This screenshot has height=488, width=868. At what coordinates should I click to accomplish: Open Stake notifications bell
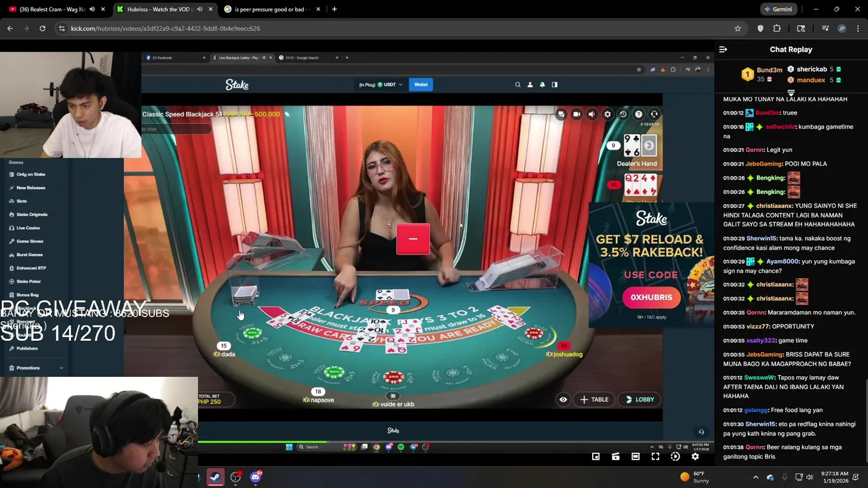pos(542,85)
